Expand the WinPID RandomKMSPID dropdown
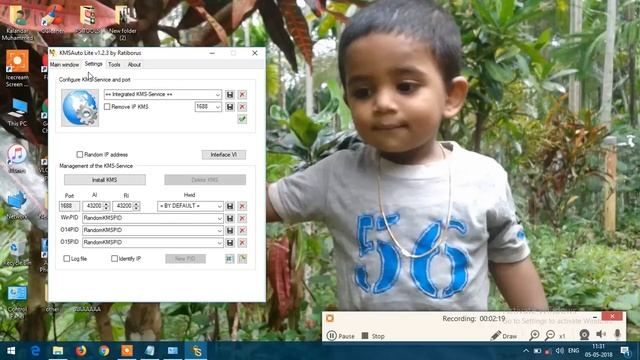 tap(219, 218)
